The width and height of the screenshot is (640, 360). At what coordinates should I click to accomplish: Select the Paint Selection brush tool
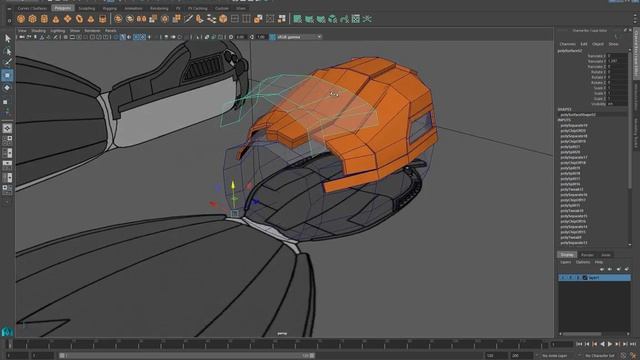(x=7, y=62)
